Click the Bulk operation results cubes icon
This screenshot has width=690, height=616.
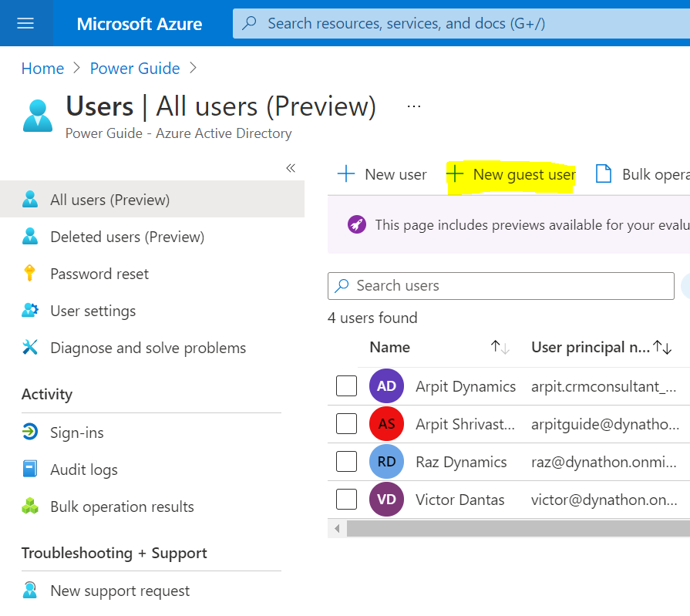tap(30, 507)
